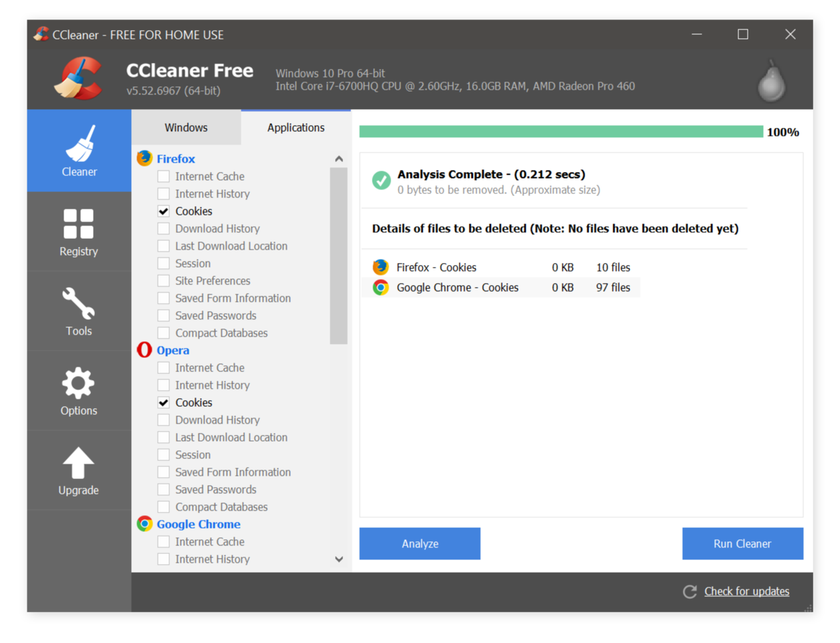Enable Opera Internet History checkbox
840x643 pixels.
pyautogui.click(x=163, y=385)
